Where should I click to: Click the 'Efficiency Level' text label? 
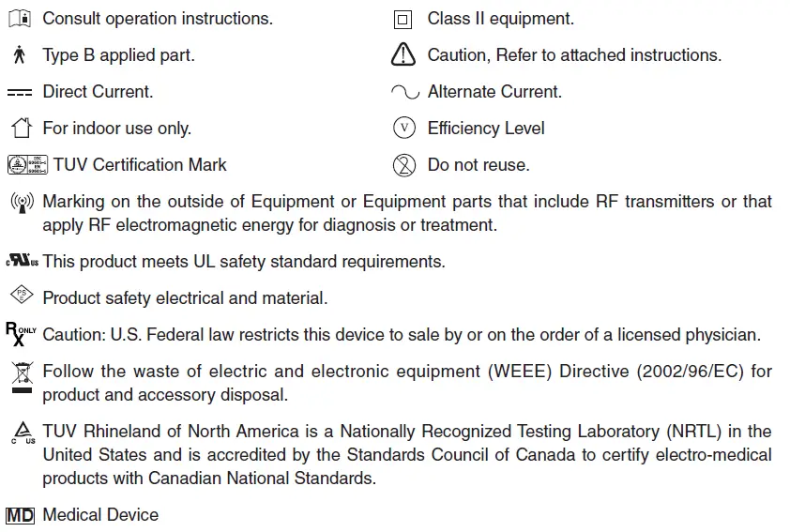click(x=486, y=129)
